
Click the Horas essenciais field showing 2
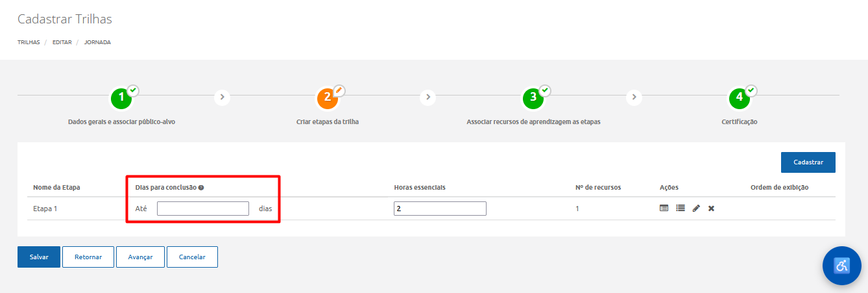pos(440,209)
